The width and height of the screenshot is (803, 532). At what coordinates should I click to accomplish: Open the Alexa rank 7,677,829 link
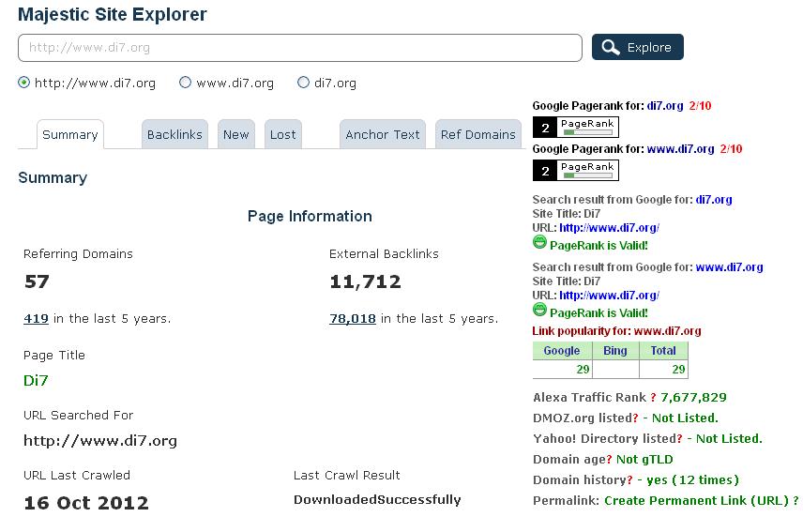tap(693, 397)
